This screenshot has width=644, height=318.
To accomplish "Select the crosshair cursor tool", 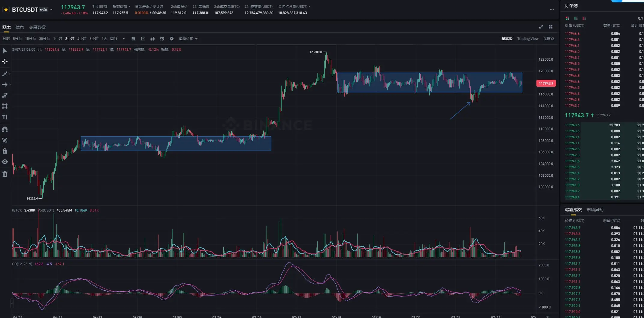I will (x=5, y=61).
